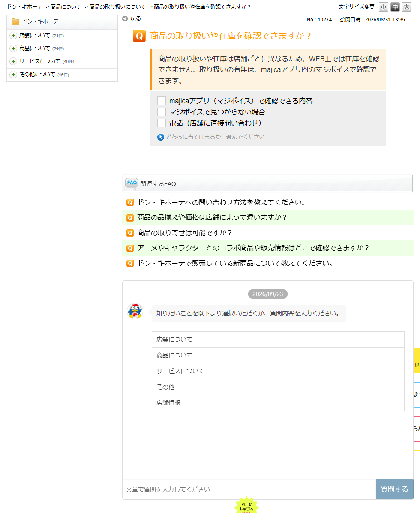Click the 関連するFAQ section header

click(267, 183)
